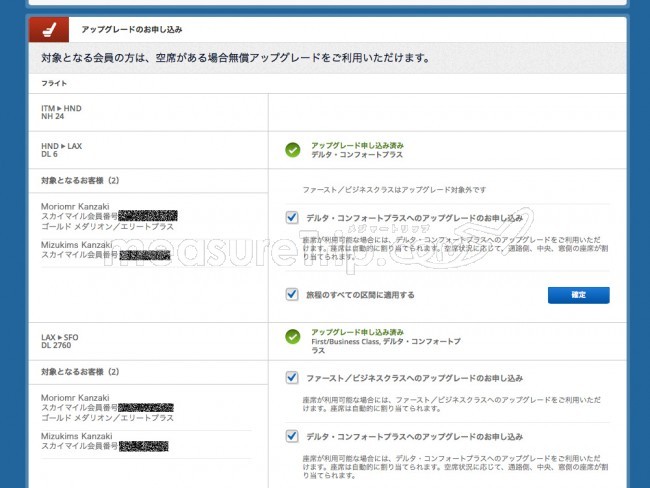Click the gray banner about 無償アップグレード

[327, 58]
